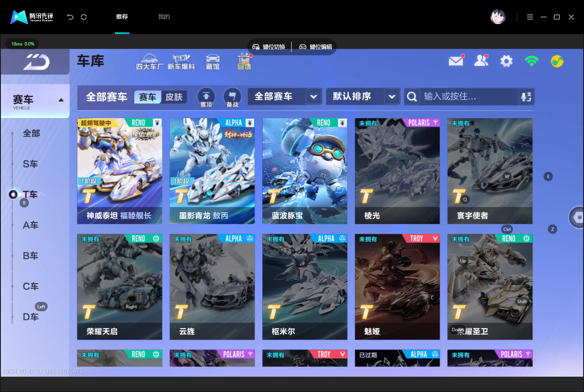Click the search input field
Image resolution: width=584 pixels, height=392 pixels.
pos(469,97)
